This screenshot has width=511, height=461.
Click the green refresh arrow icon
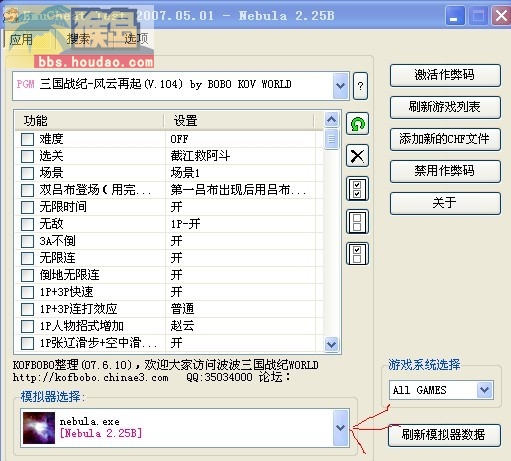(x=357, y=124)
